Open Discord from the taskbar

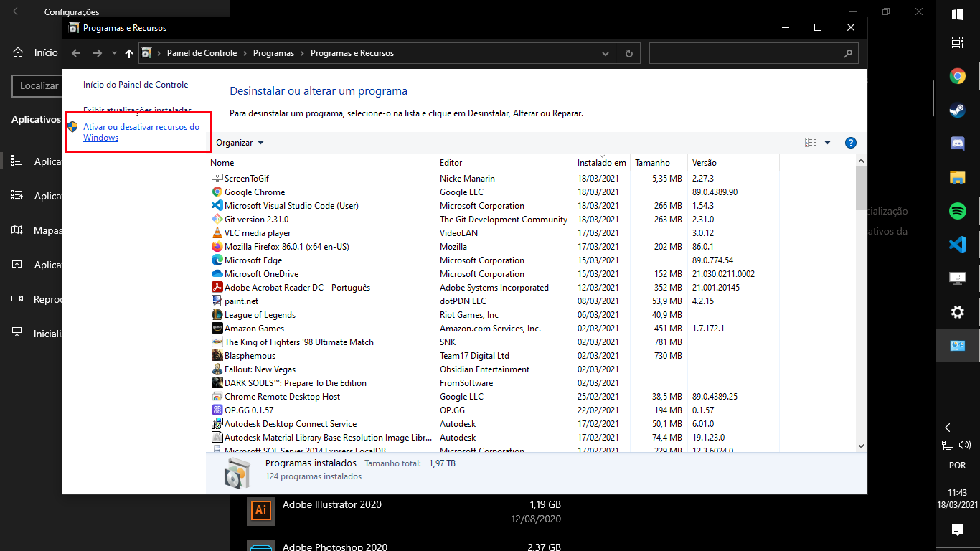click(x=957, y=143)
